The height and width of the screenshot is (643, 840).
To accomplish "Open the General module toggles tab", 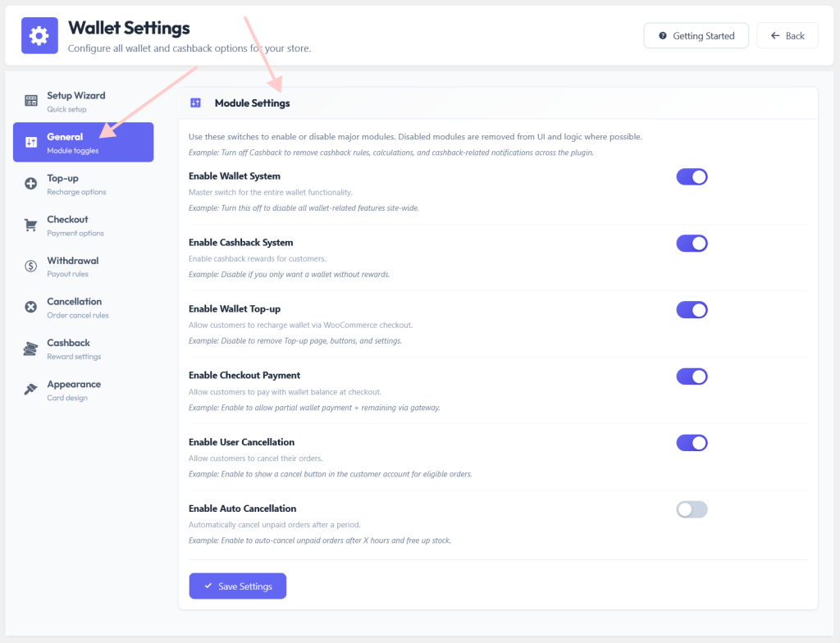I will tap(83, 142).
